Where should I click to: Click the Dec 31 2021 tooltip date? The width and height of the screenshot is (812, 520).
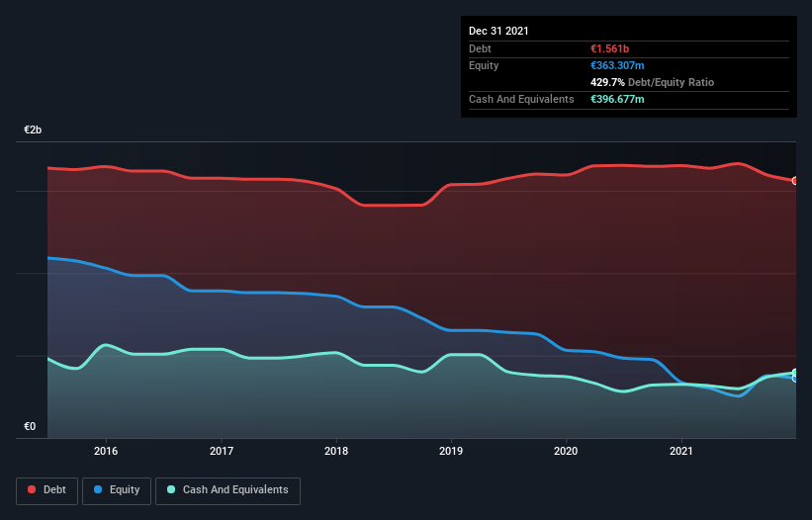point(498,31)
